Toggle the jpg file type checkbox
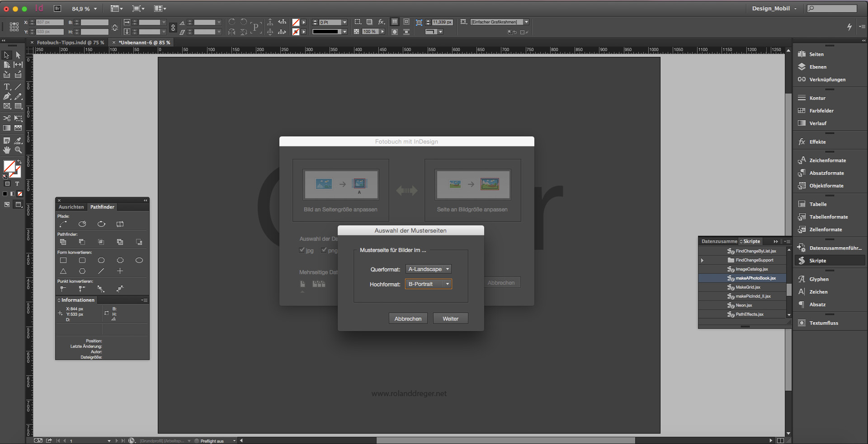868x444 pixels. pos(302,250)
